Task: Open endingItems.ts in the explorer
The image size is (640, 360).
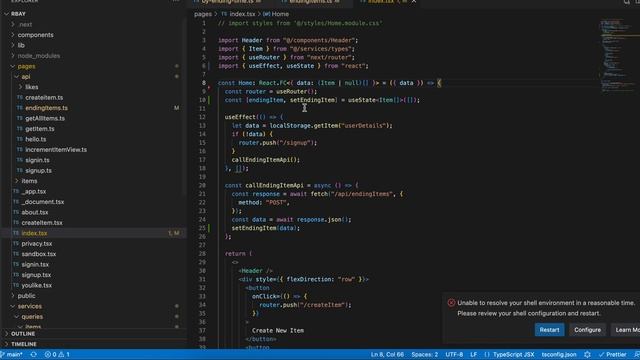Action: tap(47, 108)
